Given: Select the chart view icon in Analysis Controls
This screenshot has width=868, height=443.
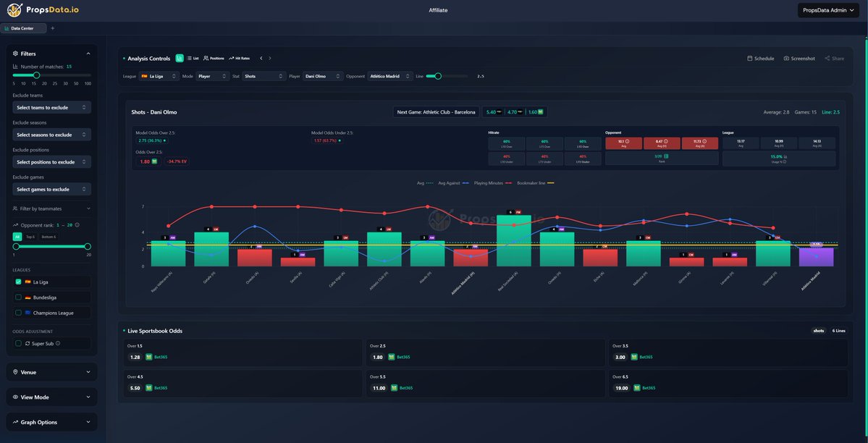Looking at the screenshot, I should (179, 57).
